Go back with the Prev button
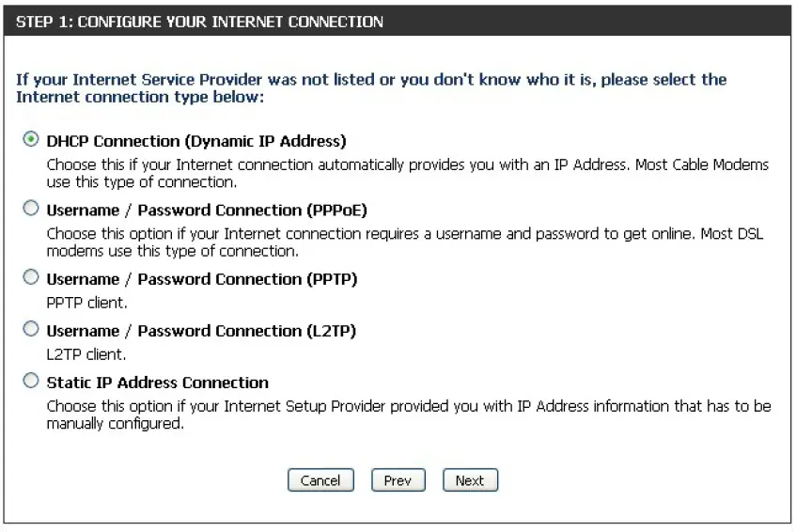 398,480
